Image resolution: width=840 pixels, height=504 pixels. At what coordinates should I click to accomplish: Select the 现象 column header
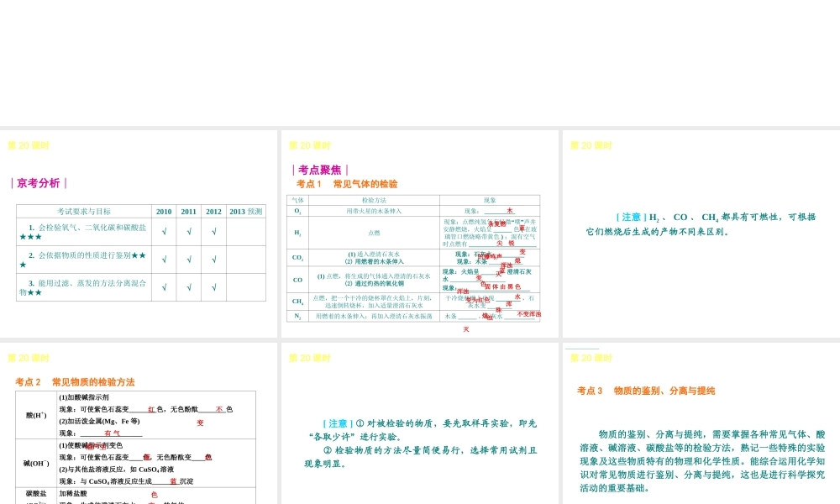tap(490, 200)
